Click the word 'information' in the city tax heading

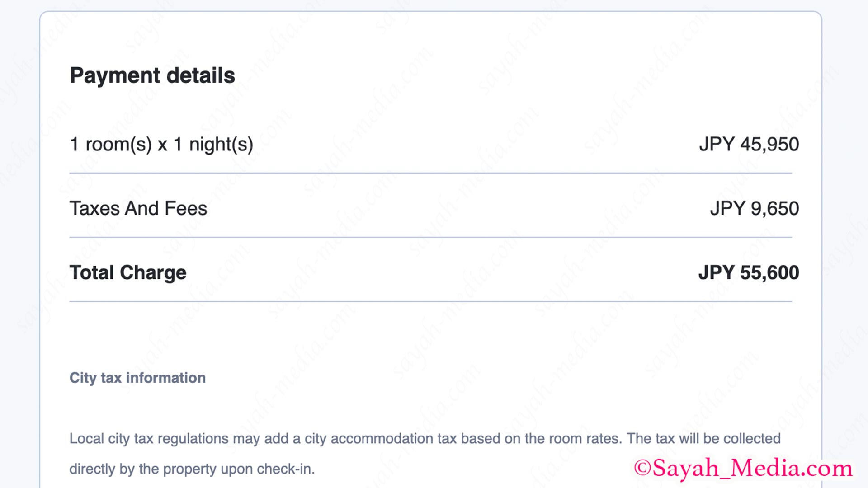166,378
